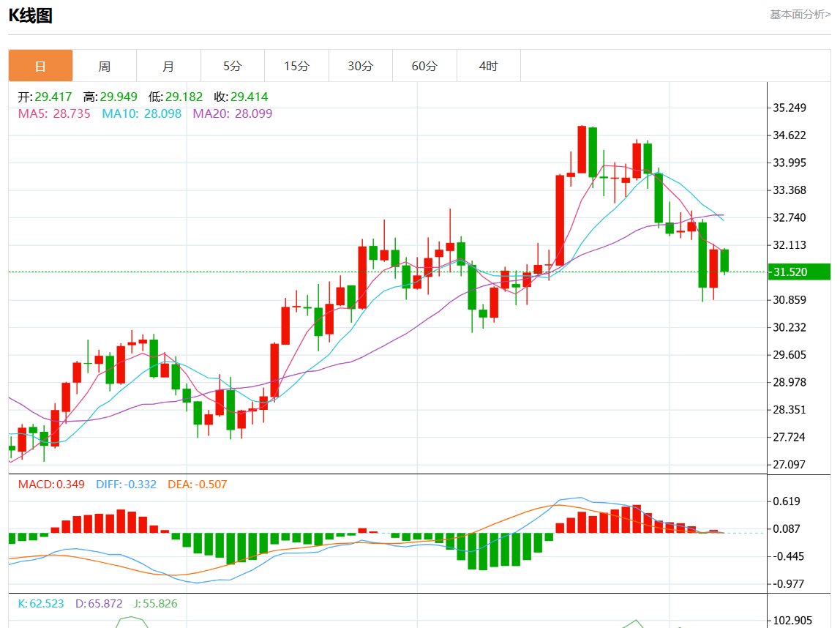Click the 30.232 price axis label
The height and width of the screenshot is (628, 840).
coord(789,327)
